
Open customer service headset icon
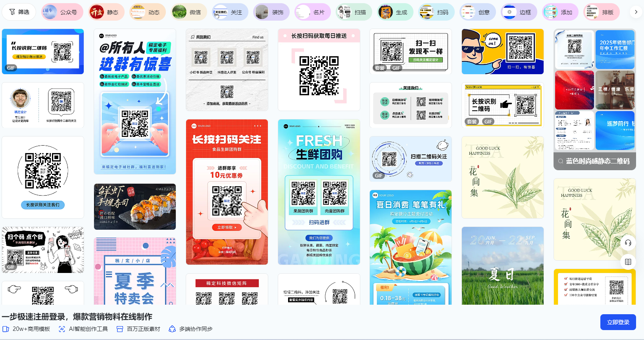tap(628, 243)
